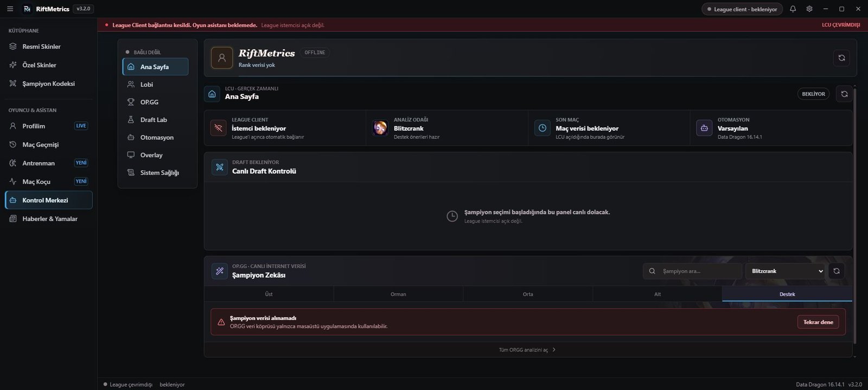Go to Profilim in the sidebar
The image size is (868, 390).
[x=49, y=126]
